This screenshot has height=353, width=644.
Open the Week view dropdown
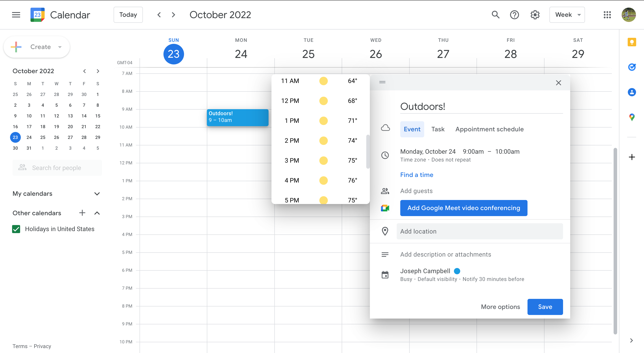[567, 15]
